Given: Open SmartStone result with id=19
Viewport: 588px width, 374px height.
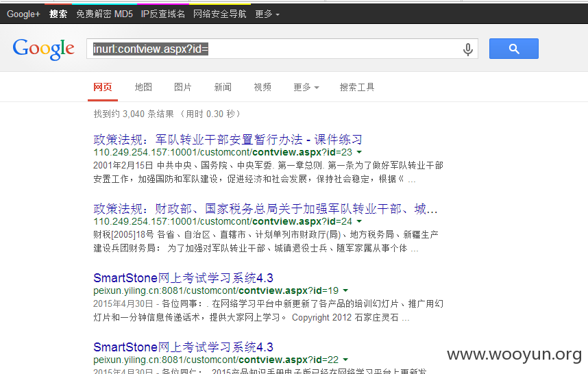Looking at the screenshot, I should point(183,278).
